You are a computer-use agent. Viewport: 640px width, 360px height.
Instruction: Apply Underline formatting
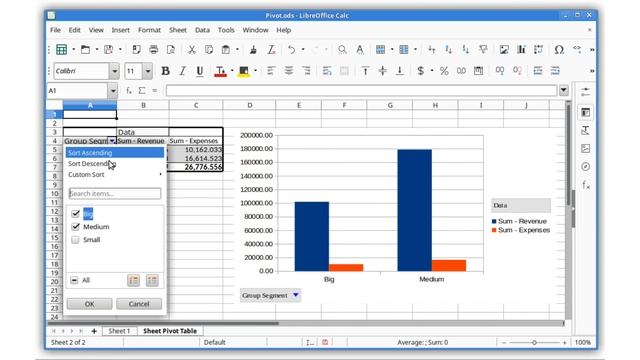200,71
